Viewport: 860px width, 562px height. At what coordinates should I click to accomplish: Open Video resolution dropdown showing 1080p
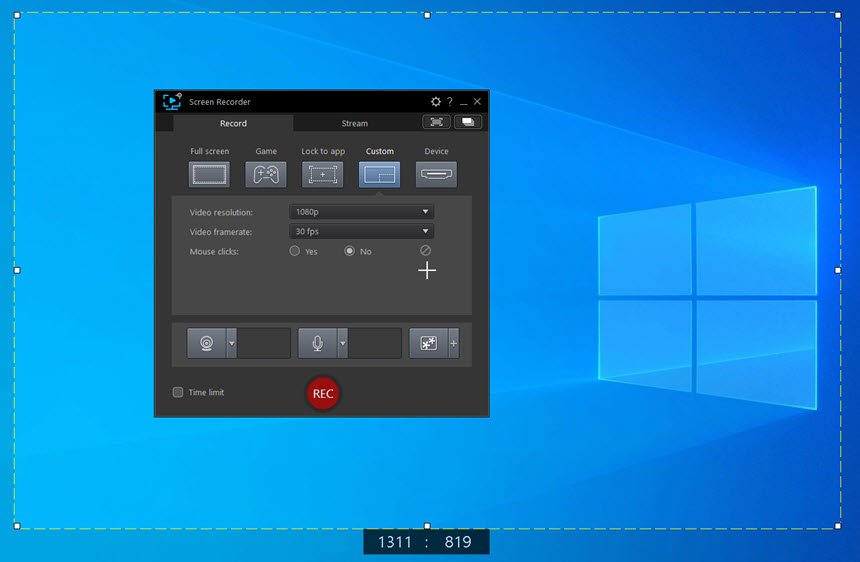pyautogui.click(x=361, y=212)
